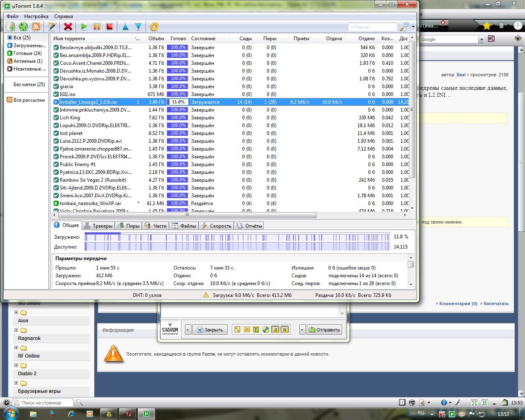Click the search magnifier icon in uTorrent
The width and height of the screenshot is (525, 420).
click(x=404, y=27)
